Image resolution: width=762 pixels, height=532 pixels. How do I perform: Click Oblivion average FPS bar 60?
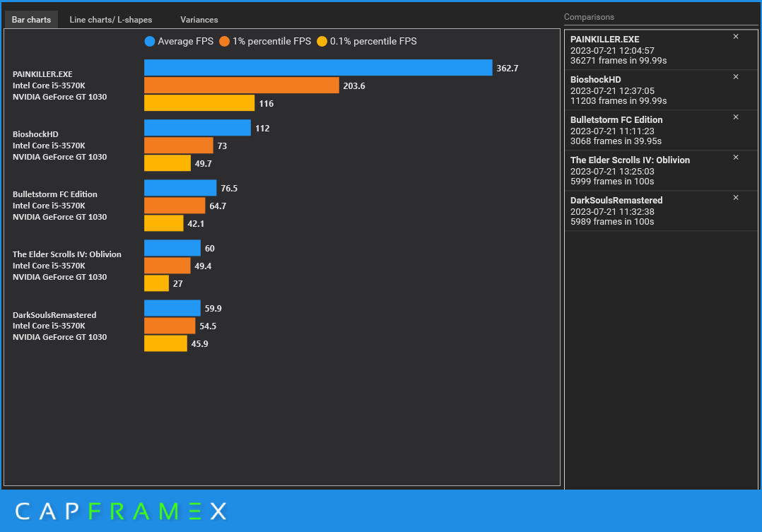pyautogui.click(x=172, y=248)
